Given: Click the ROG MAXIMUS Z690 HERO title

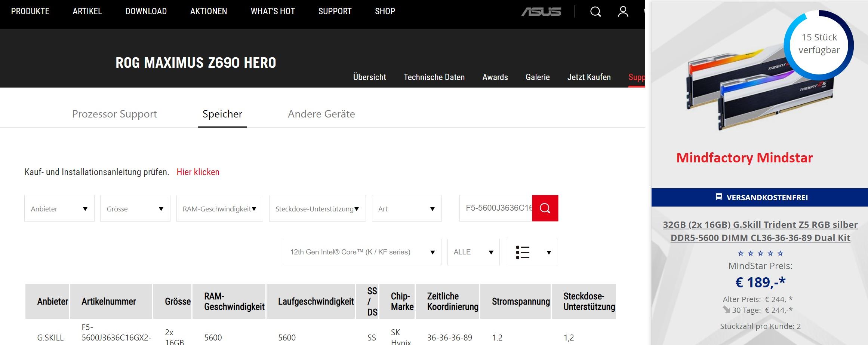Looking at the screenshot, I should 196,63.
